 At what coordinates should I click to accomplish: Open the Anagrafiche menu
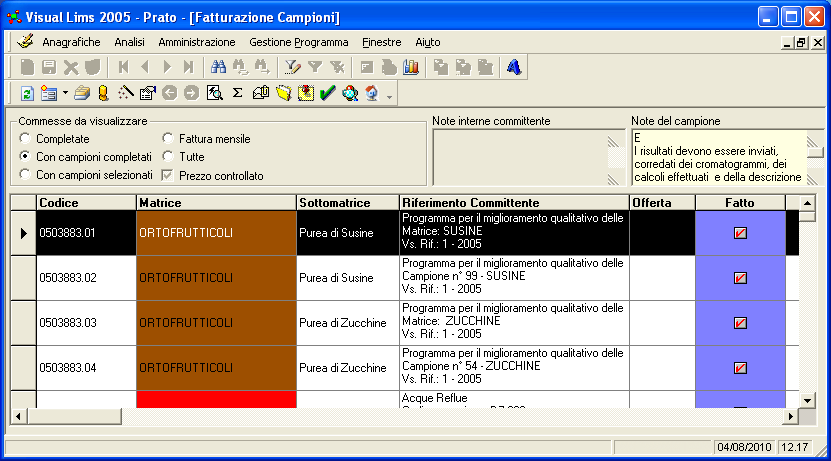click(x=71, y=42)
